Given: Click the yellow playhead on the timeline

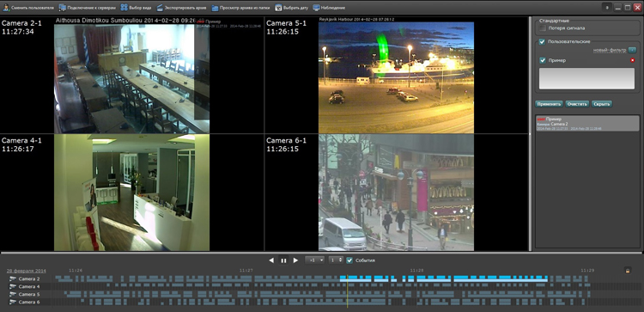Looking at the screenshot, I should tap(347, 291).
